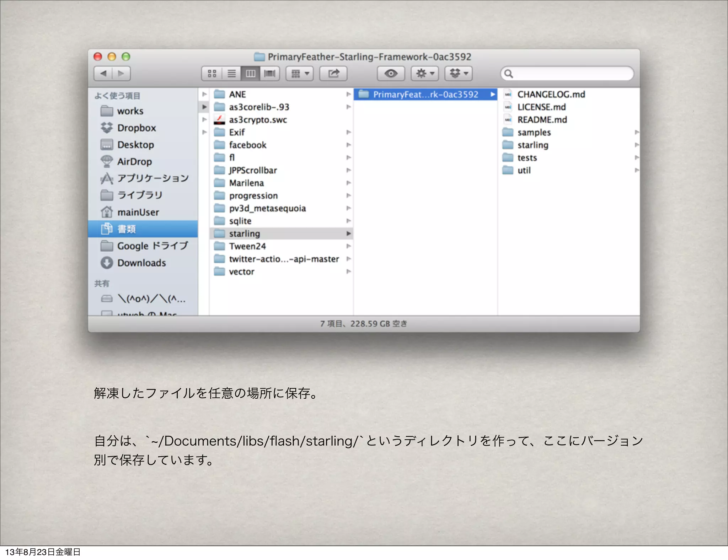Select the progression folder
The height and width of the screenshot is (560, 728).
tap(281, 195)
